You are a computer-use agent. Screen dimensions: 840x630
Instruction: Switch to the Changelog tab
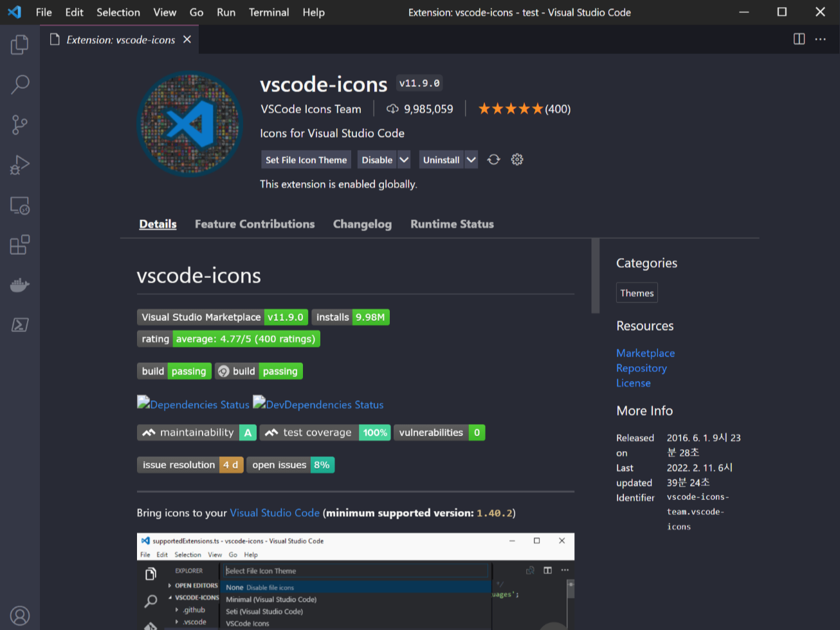(x=362, y=224)
